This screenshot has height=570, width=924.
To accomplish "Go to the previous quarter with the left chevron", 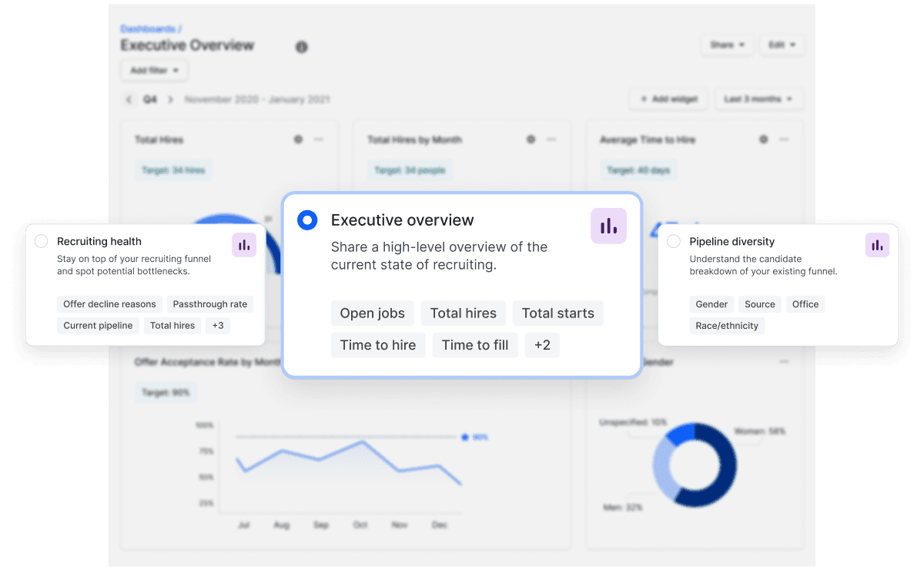I will [129, 99].
